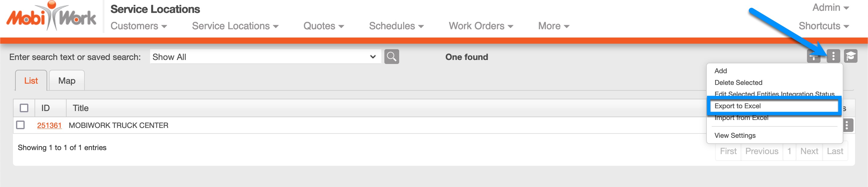
Task: Toggle the select-all checkbox in table header
Action: coord(24,108)
